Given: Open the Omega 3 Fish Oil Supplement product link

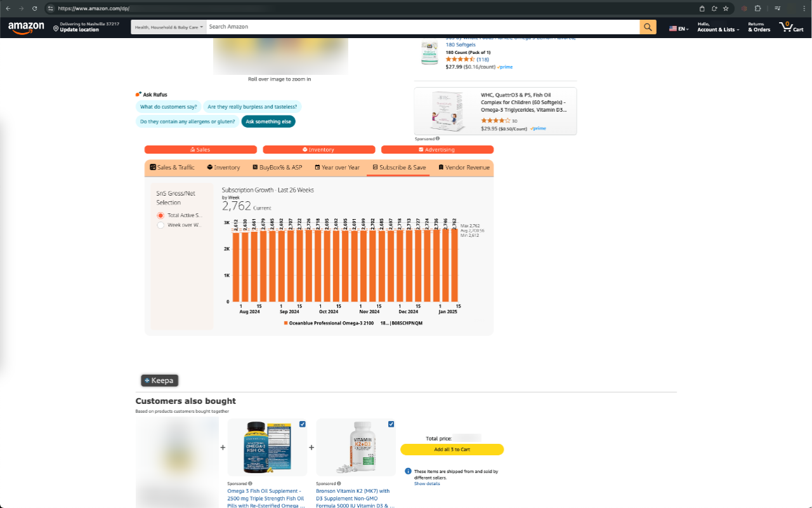Looking at the screenshot, I should [x=266, y=498].
